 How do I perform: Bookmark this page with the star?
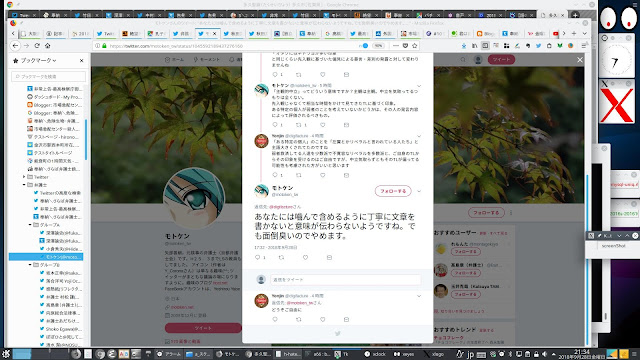pyautogui.click(x=415, y=46)
